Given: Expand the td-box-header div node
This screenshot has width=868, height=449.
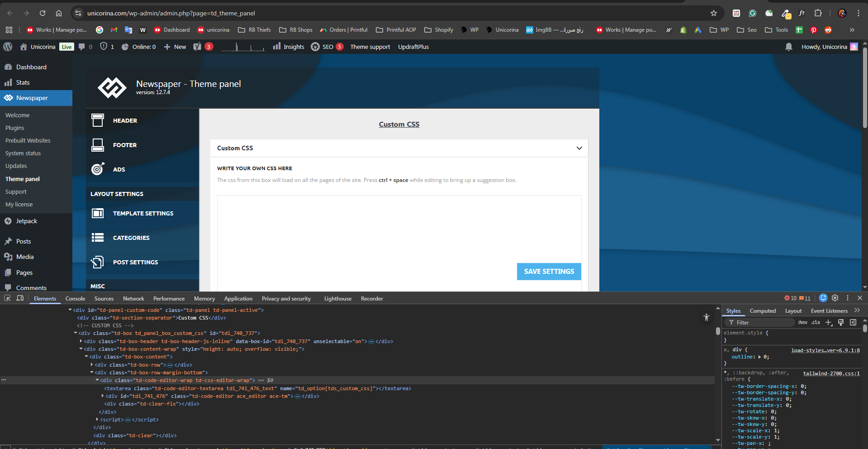Looking at the screenshot, I should click(x=81, y=341).
